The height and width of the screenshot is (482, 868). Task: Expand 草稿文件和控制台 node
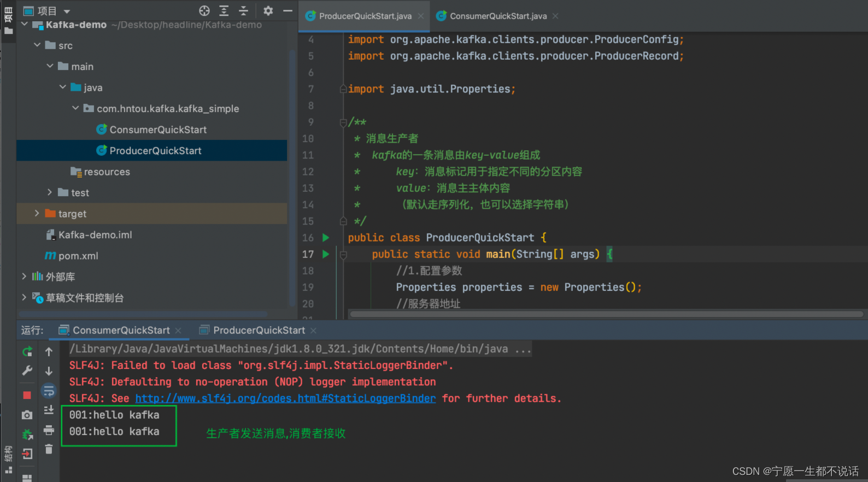click(24, 297)
